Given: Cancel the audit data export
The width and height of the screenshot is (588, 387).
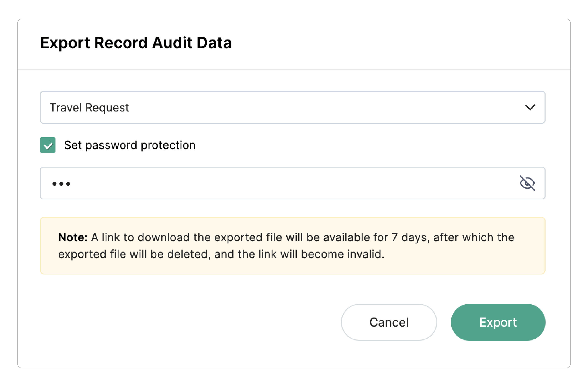Looking at the screenshot, I should (389, 322).
